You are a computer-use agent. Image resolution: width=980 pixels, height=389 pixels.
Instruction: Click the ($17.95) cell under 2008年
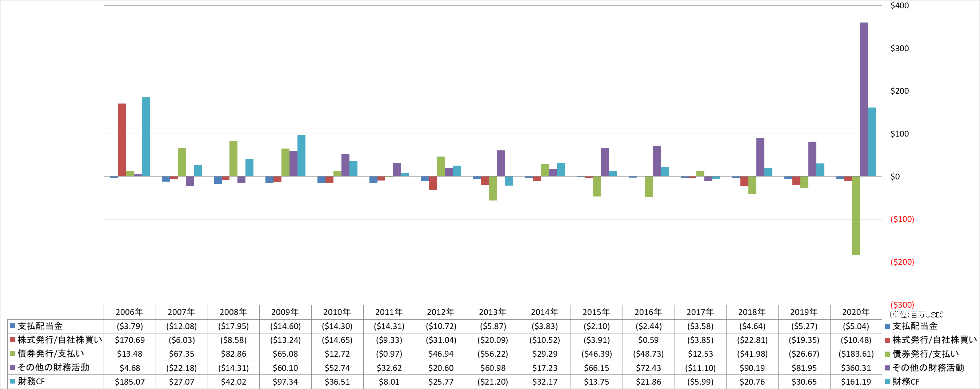click(233, 326)
